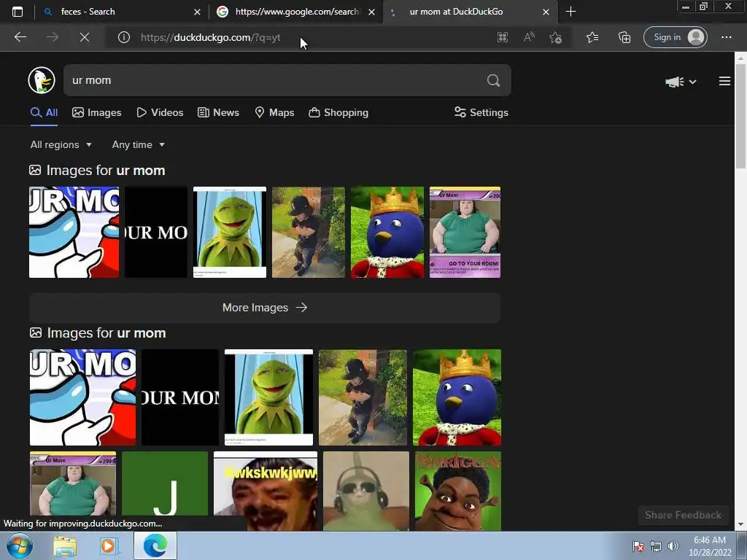Open the black 'OUR MOM' text thumbnail in first row
This screenshot has width=747, height=560.
click(156, 233)
